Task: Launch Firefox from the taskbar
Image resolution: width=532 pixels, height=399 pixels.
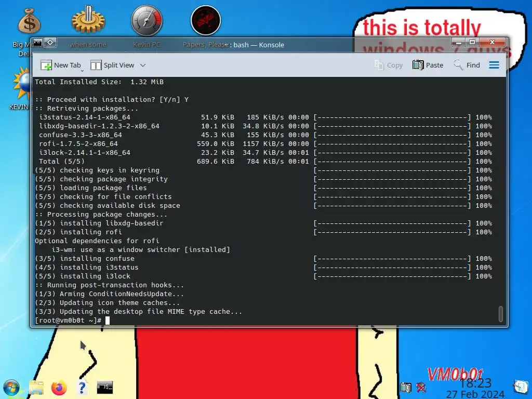Action: [x=59, y=388]
